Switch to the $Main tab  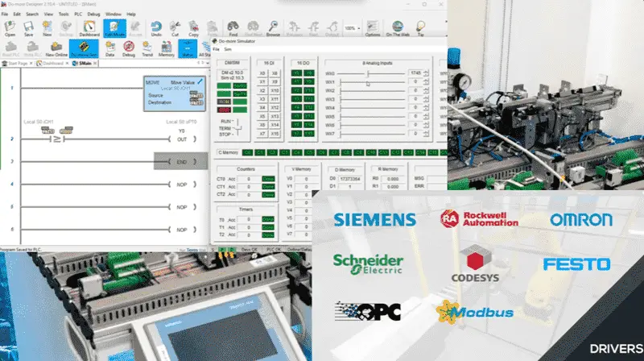85,64
